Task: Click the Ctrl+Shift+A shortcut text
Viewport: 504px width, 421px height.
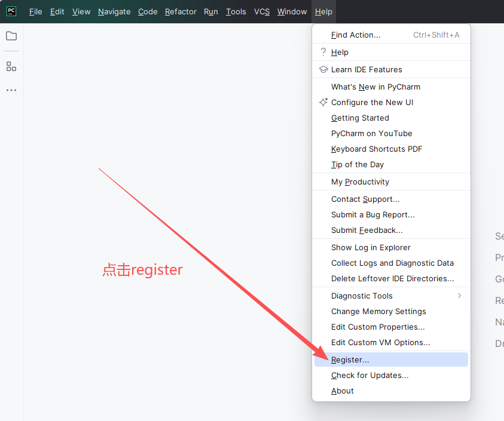Action: click(x=436, y=35)
